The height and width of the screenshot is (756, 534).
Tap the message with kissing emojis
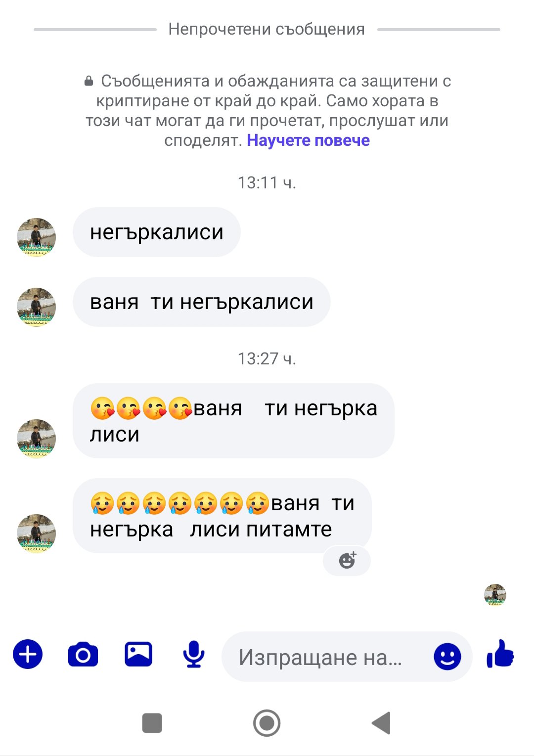click(233, 421)
